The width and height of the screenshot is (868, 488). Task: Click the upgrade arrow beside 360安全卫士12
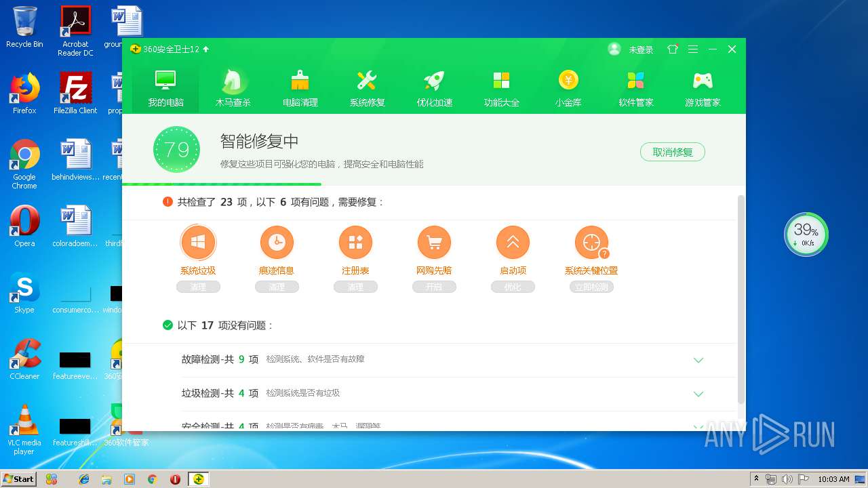click(206, 49)
